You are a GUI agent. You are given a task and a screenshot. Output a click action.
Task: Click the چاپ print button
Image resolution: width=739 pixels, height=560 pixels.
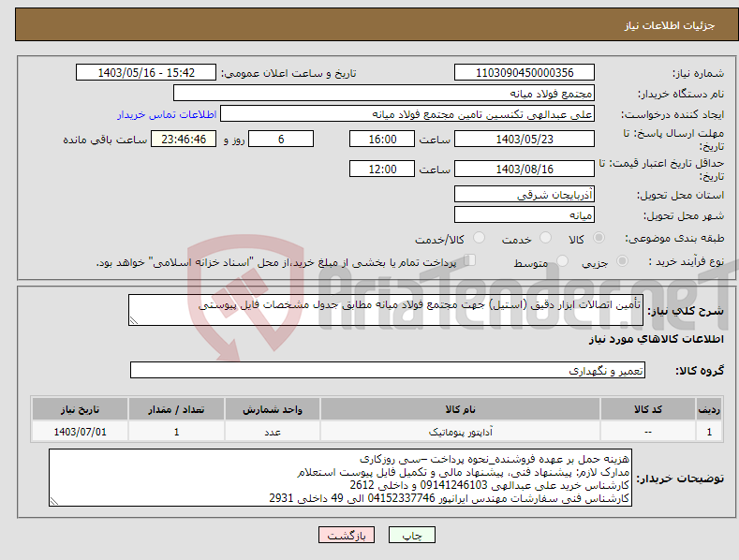pyautogui.click(x=412, y=535)
